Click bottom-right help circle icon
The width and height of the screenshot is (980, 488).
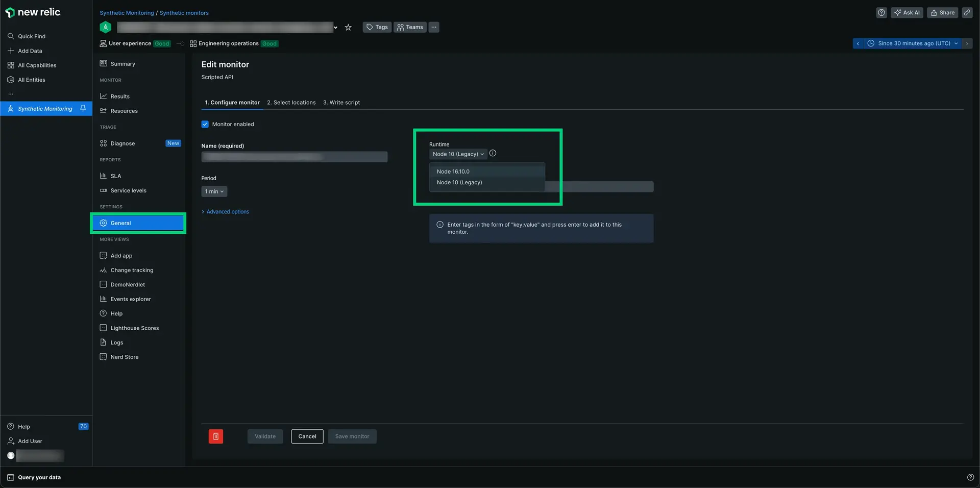pos(970,477)
